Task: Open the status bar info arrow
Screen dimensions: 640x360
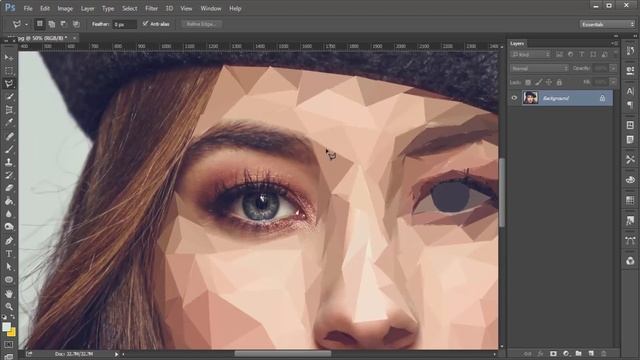Action: click(x=116, y=354)
